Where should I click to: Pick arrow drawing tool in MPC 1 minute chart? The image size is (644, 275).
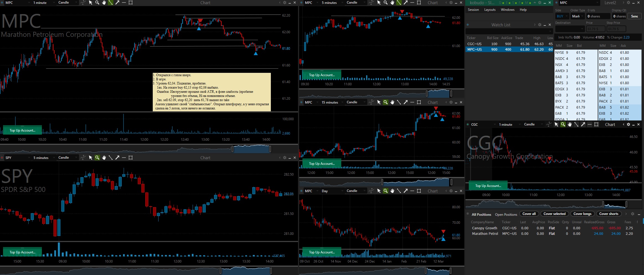117,2
